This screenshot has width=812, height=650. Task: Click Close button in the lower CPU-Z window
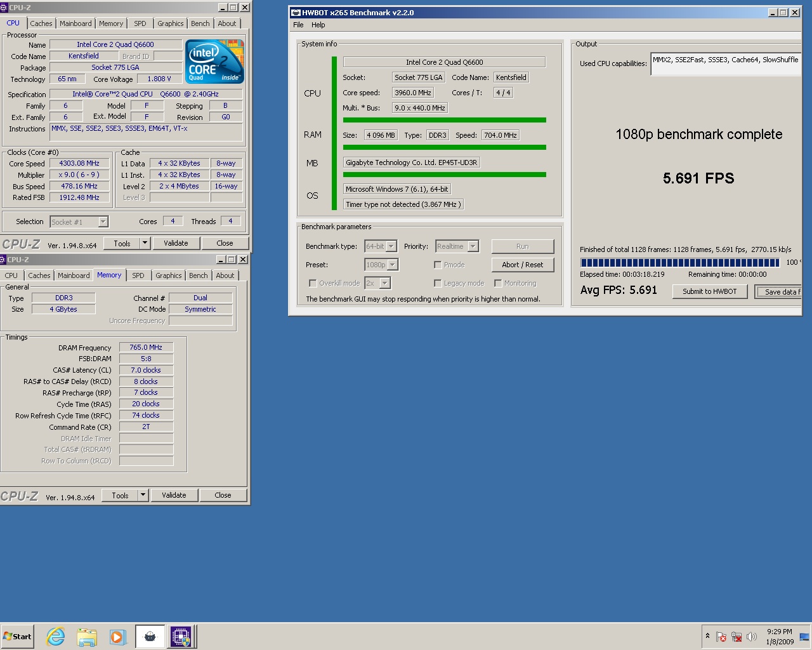pos(223,495)
